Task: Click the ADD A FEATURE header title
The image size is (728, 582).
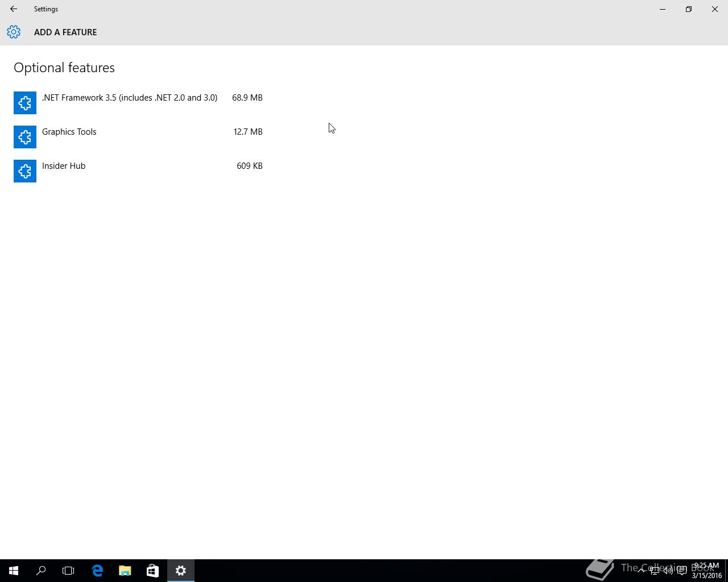Action: point(65,32)
